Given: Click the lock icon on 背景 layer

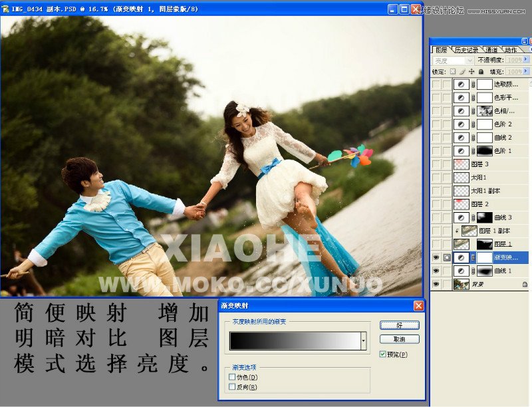Looking at the screenshot, I should pyautogui.click(x=525, y=284).
